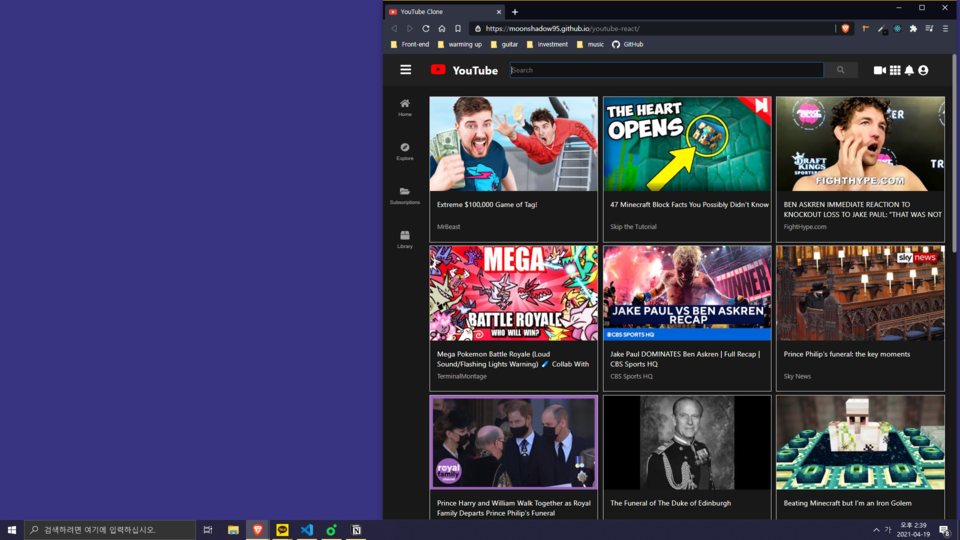
Task: Open the Windows Start menu
Action: click(x=12, y=530)
